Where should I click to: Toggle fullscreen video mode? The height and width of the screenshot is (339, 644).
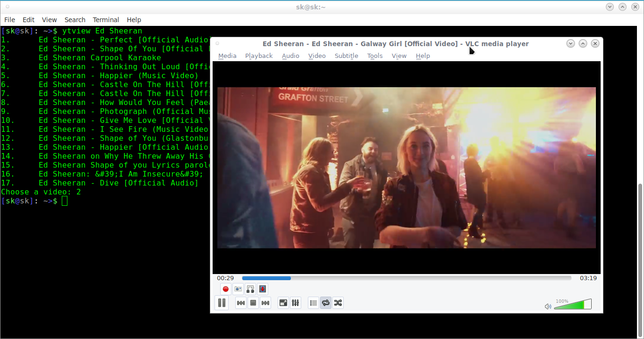pos(283,303)
